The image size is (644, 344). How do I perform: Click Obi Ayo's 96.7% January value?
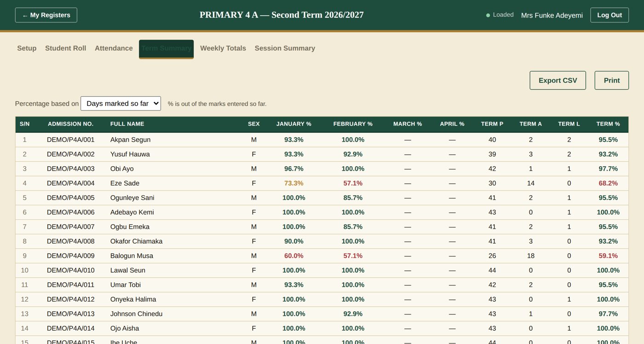(x=294, y=169)
